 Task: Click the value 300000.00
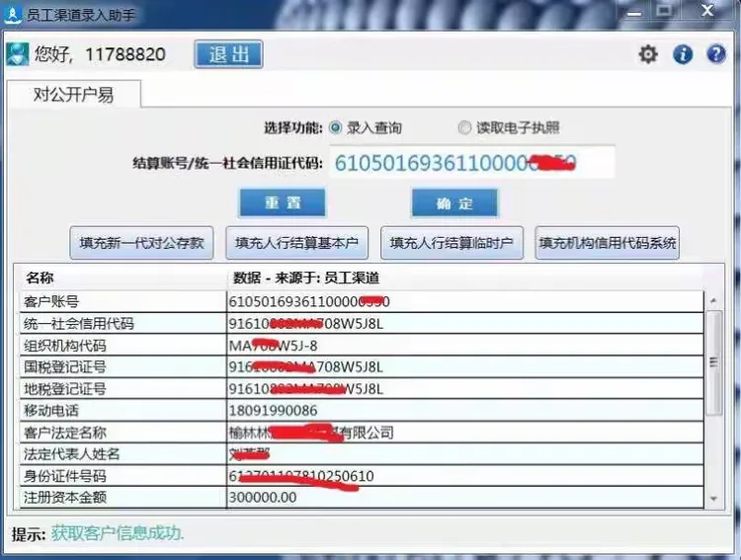[x=263, y=497]
